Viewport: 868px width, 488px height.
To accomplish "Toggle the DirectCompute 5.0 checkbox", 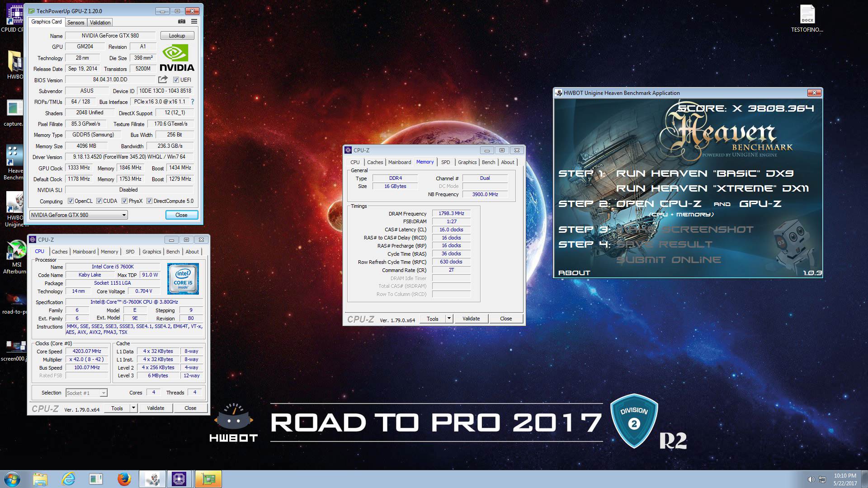I will click(149, 201).
